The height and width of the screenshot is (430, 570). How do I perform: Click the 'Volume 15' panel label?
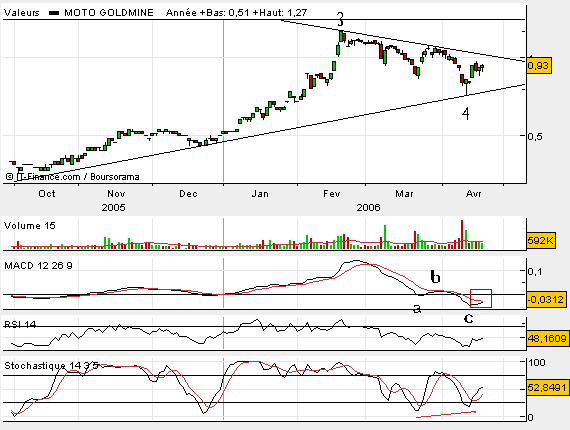(x=30, y=226)
